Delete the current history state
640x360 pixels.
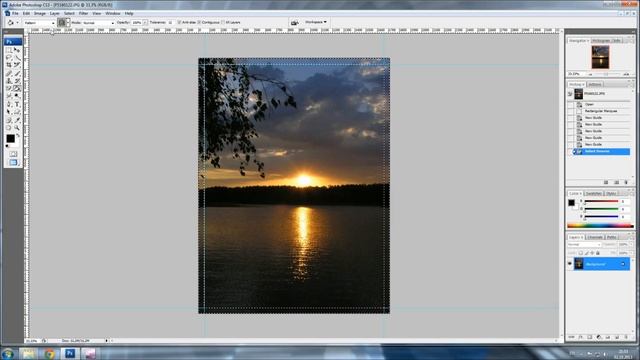(626, 182)
